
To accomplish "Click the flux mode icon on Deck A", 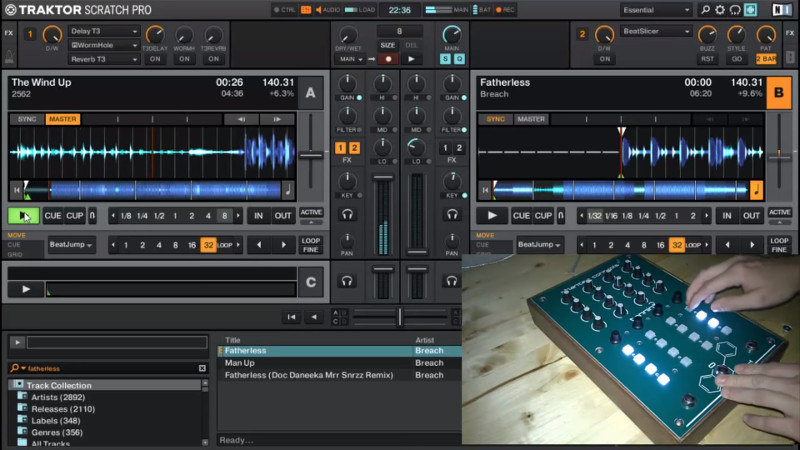I will point(92,215).
